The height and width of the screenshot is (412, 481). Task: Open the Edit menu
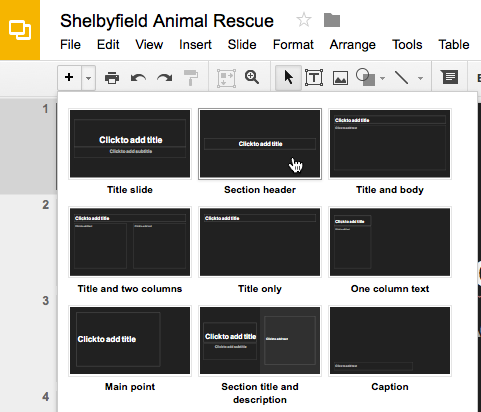(x=108, y=45)
